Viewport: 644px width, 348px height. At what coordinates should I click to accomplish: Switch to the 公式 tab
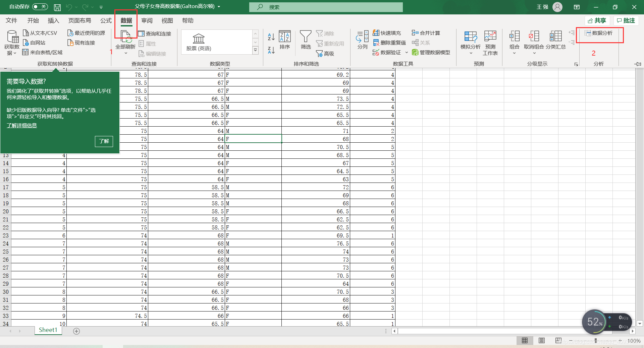pos(106,21)
